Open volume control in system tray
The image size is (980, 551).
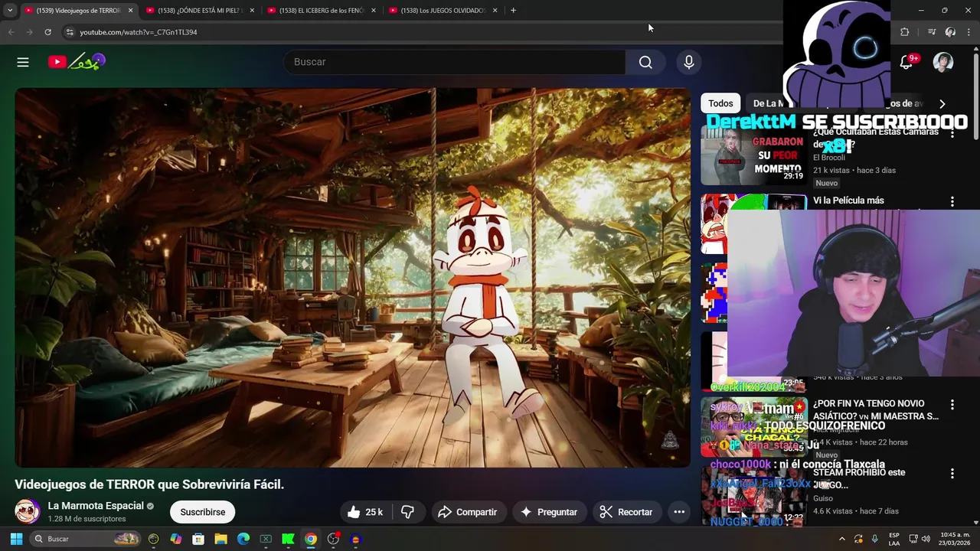click(926, 539)
